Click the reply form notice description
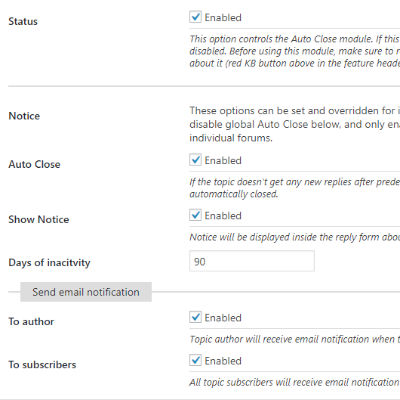The height and width of the screenshot is (400, 400). tap(295, 237)
